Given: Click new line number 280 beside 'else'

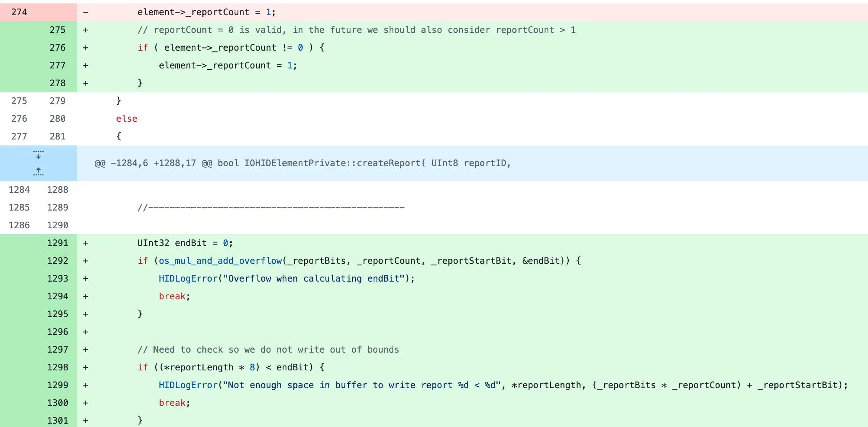Looking at the screenshot, I should pos(58,119).
